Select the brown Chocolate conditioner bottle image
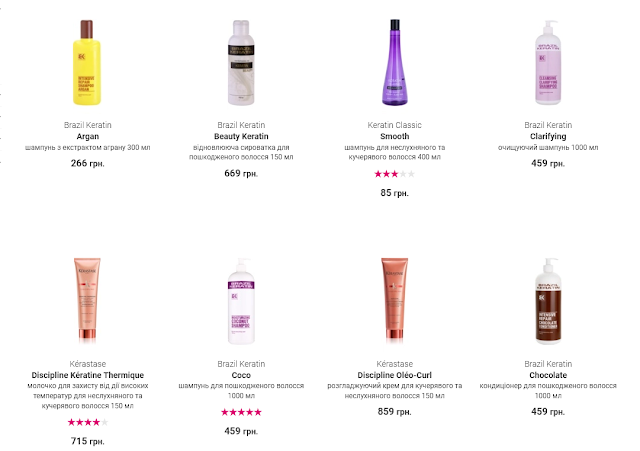This screenshot has height=451, width=640. 548,301
